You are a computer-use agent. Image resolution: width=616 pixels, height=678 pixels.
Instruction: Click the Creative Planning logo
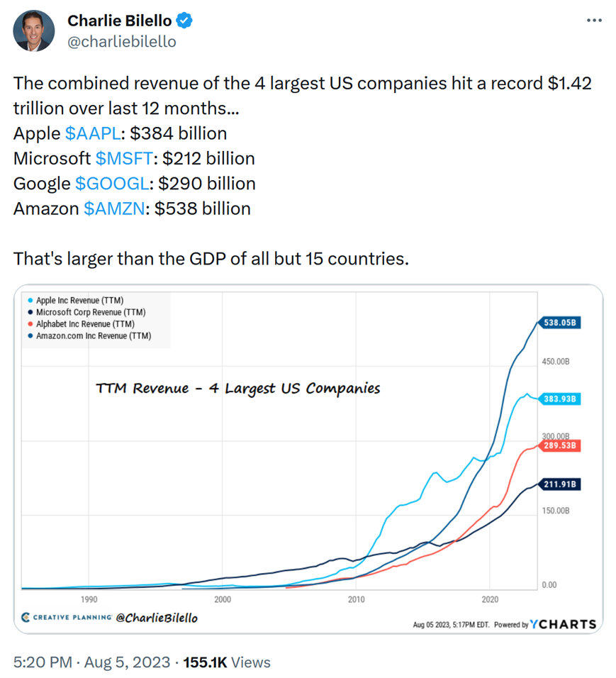(67, 618)
